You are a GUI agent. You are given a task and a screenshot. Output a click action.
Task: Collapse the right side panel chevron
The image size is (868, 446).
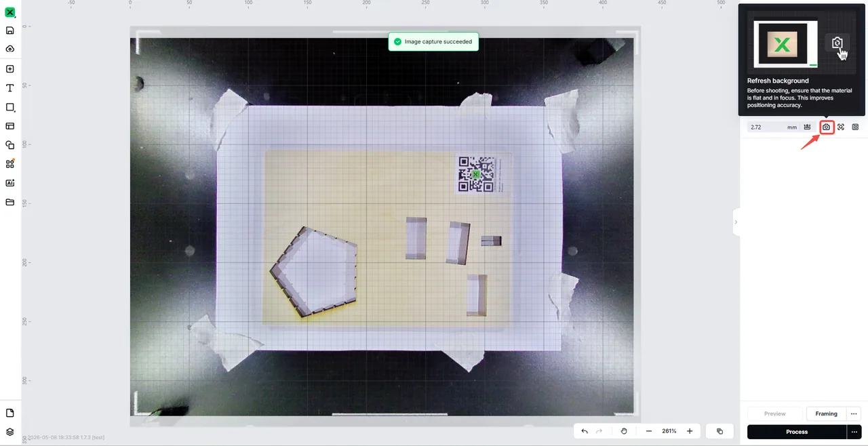pyautogui.click(x=736, y=222)
